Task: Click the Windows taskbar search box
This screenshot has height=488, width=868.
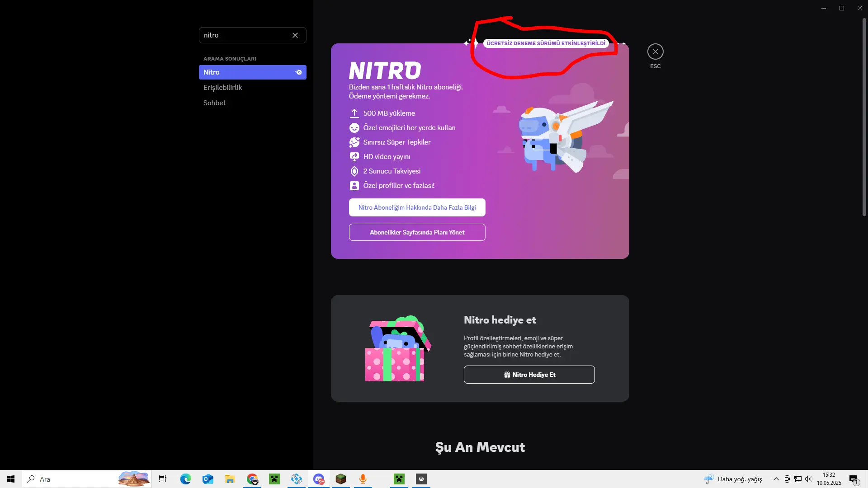Action: point(87,479)
